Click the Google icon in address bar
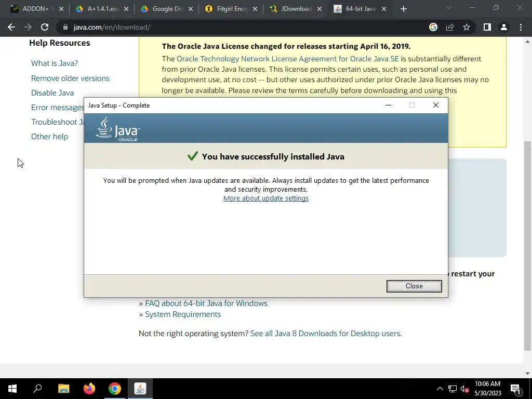Image resolution: width=532 pixels, height=399 pixels. [433, 27]
